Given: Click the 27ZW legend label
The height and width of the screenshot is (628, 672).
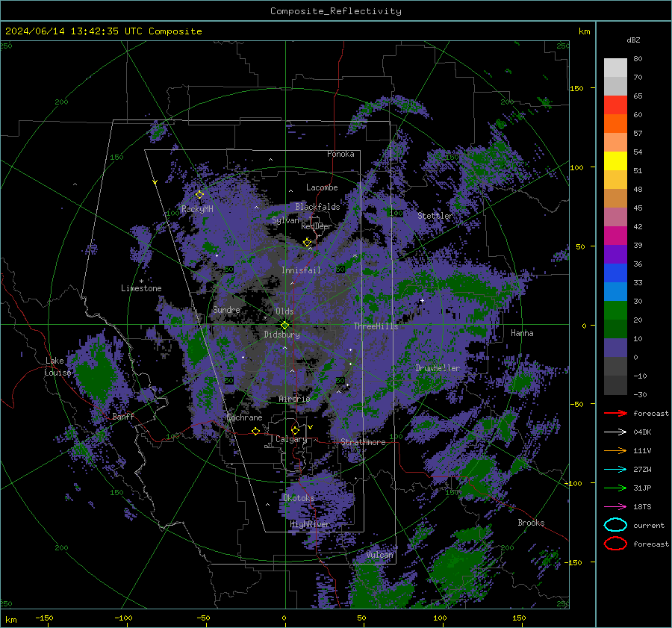Looking at the screenshot, I should coord(642,470).
